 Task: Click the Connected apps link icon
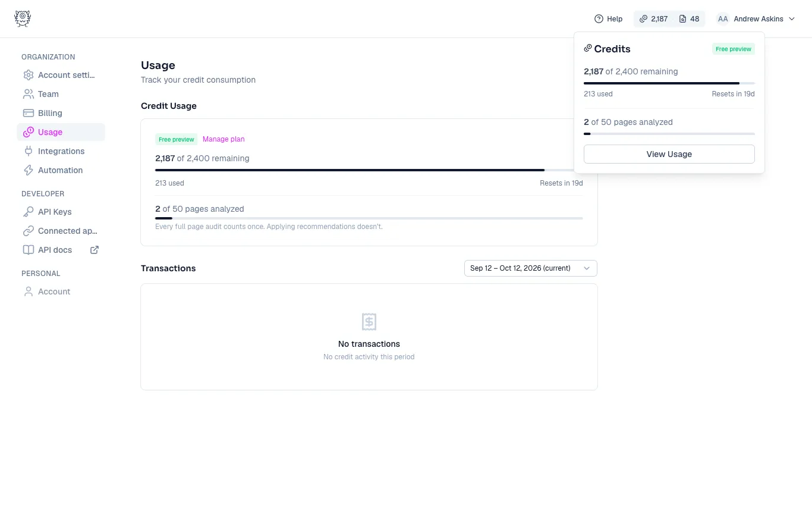click(28, 231)
